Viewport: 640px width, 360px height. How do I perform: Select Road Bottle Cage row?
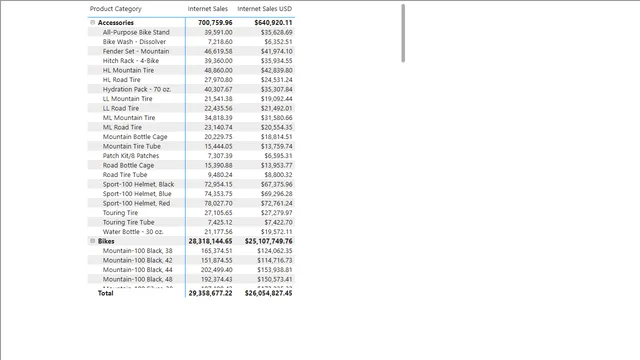tap(191, 165)
